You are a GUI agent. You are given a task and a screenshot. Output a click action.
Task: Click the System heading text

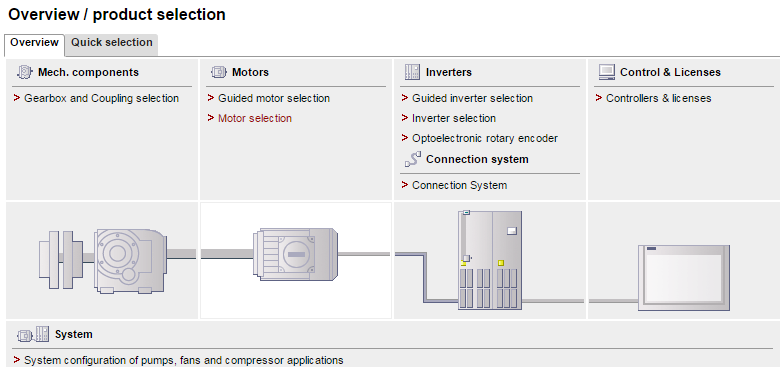74,334
